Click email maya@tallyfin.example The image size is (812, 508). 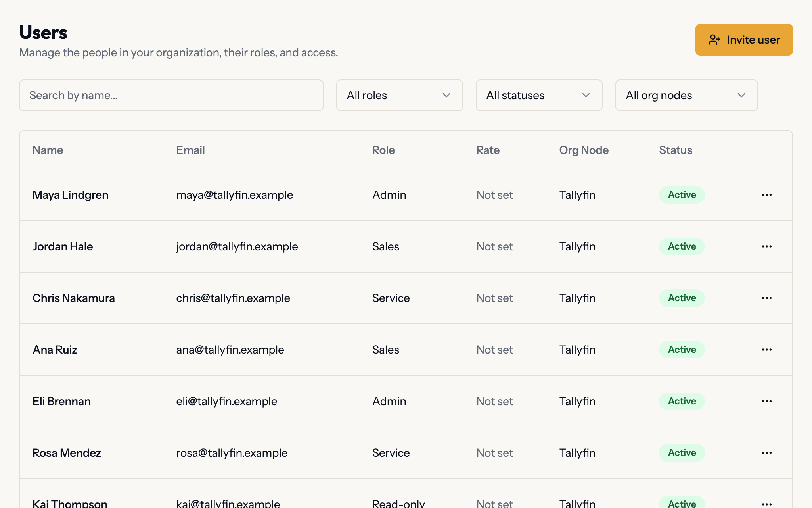click(x=235, y=195)
